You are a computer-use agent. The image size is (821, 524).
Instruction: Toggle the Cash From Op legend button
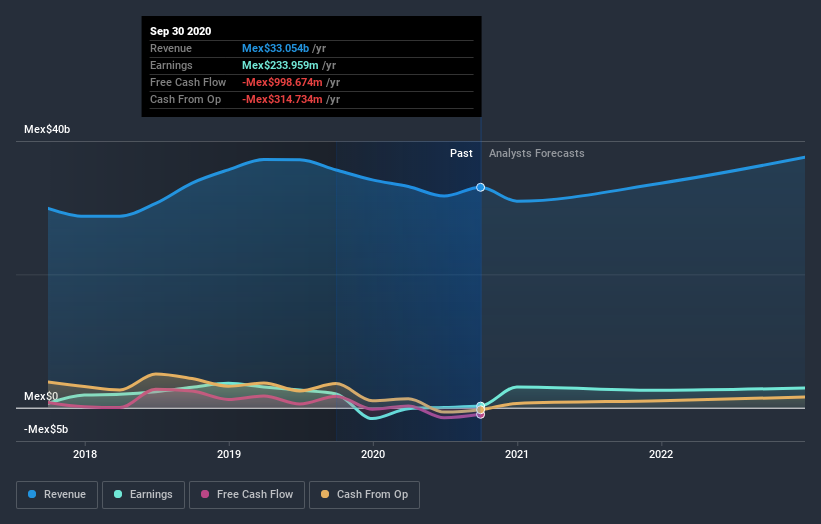point(364,495)
